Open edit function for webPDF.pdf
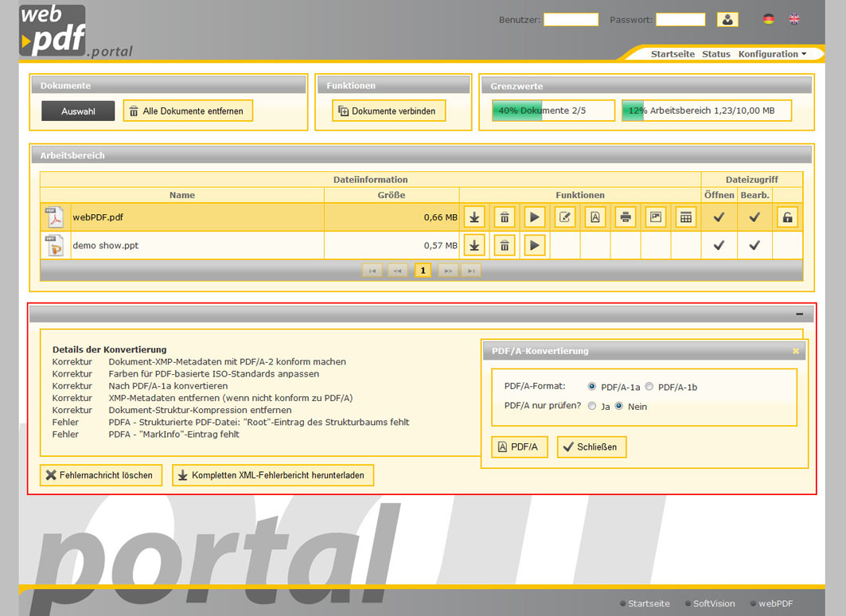 [564, 217]
